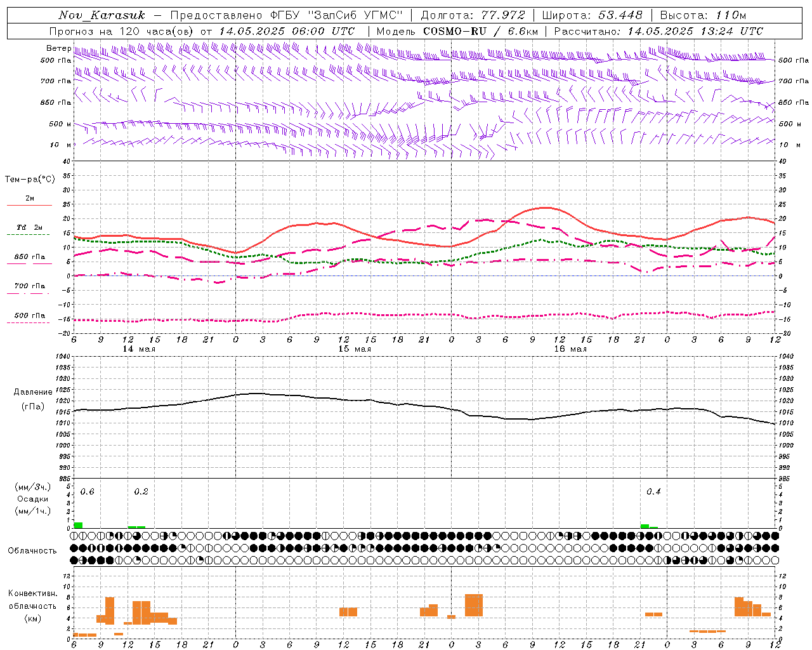Click the (км) units label

(x=32, y=618)
